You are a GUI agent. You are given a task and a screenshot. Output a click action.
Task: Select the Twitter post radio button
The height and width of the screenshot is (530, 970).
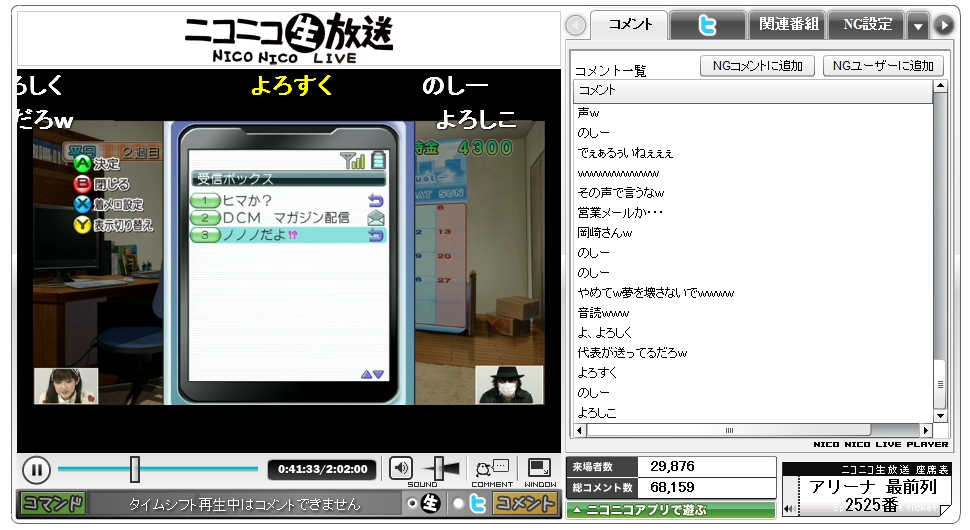[458, 504]
